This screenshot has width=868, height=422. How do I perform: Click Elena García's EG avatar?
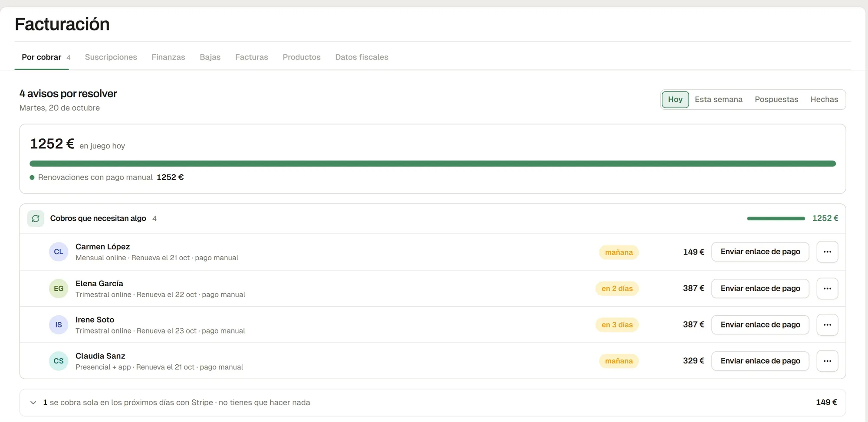tap(59, 288)
